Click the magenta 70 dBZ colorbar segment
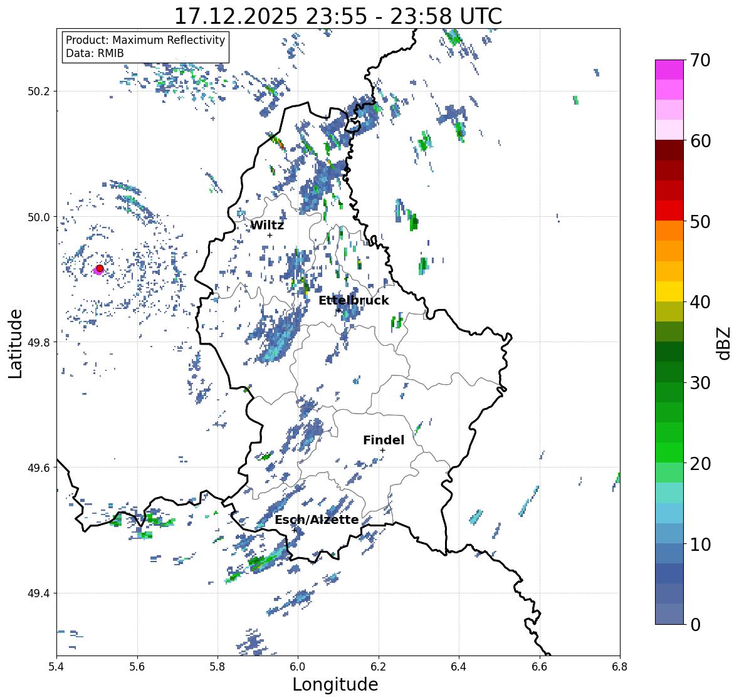This screenshot has width=739, height=700. click(669, 70)
